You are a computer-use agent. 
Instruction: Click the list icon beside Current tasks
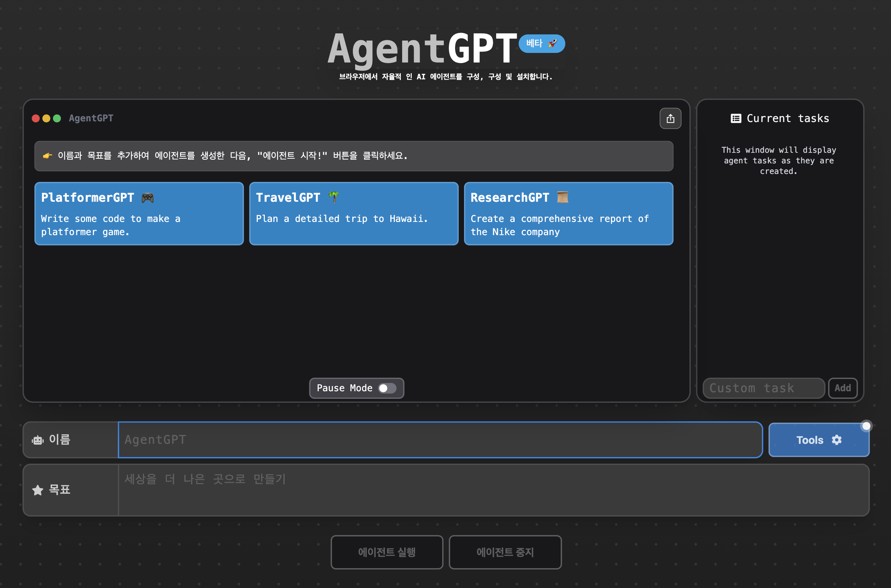736,118
